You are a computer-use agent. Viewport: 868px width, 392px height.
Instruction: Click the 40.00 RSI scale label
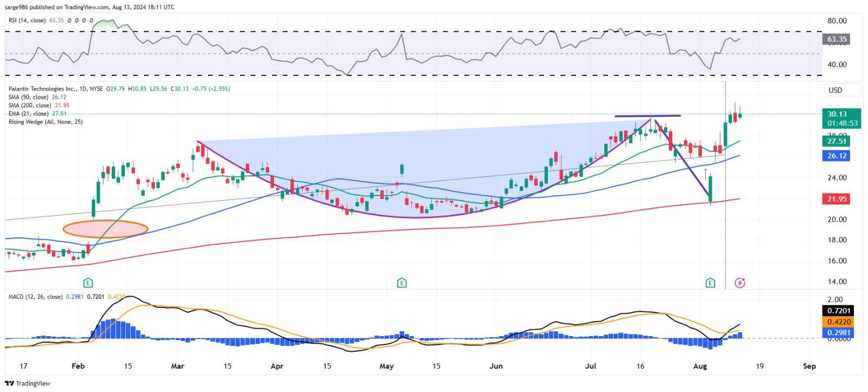(x=837, y=64)
